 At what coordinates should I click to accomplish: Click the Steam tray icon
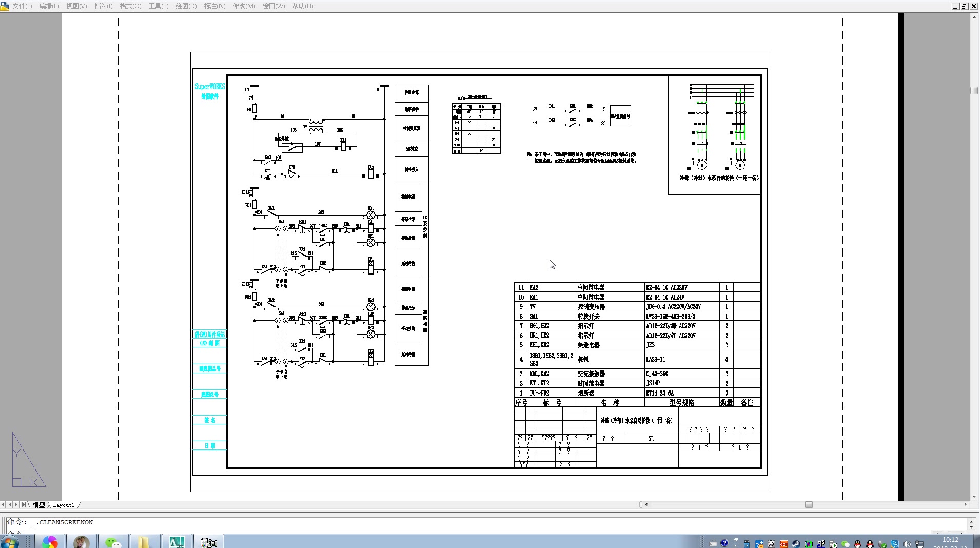coord(796,544)
